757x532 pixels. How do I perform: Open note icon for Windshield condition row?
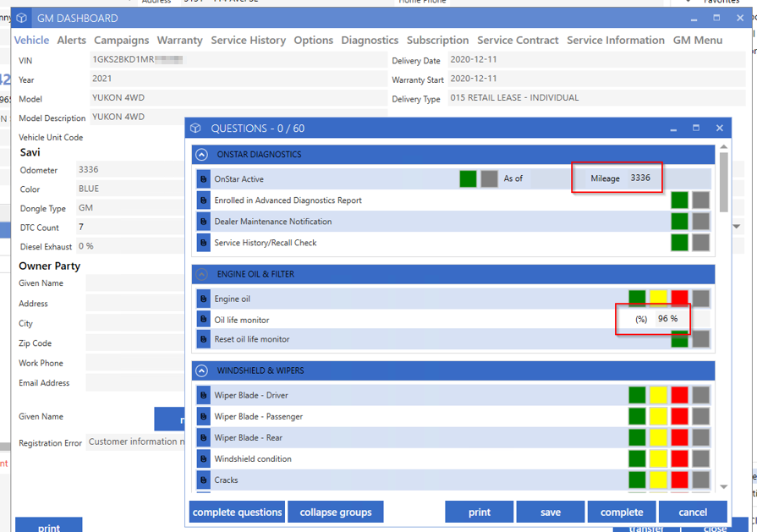pos(203,458)
